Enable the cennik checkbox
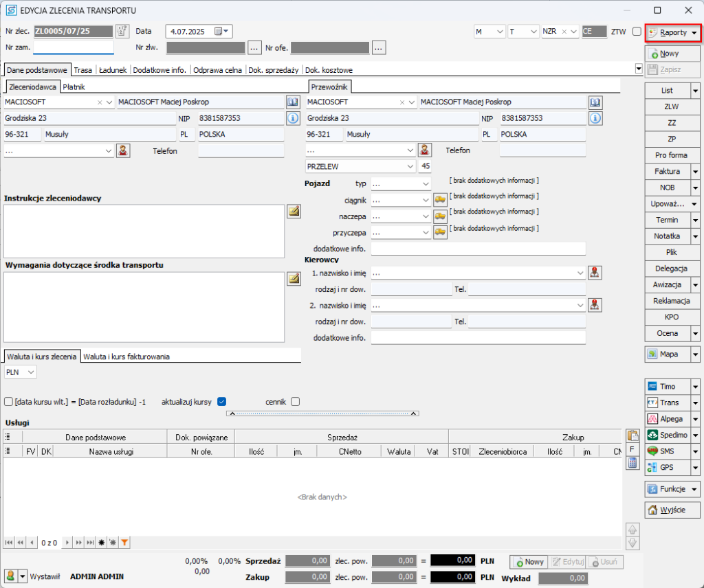The height and width of the screenshot is (588, 704). click(x=295, y=402)
